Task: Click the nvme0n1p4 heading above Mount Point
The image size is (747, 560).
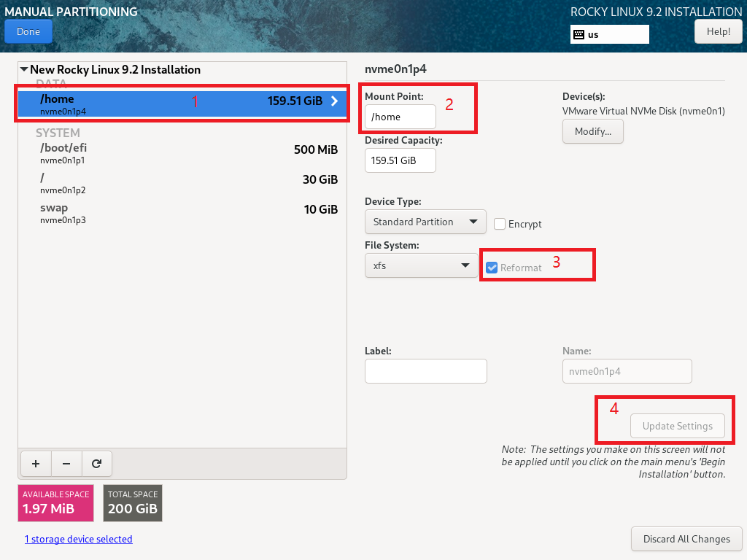Action: click(x=395, y=69)
